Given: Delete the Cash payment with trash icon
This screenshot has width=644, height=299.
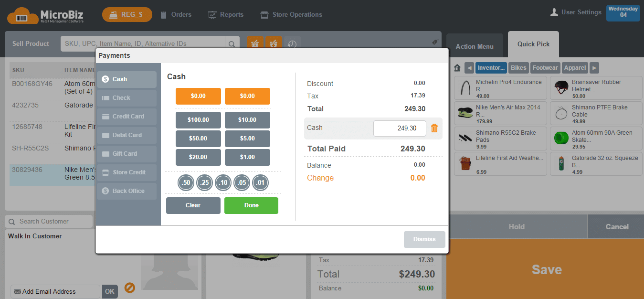Looking at the screenshot, I should coord(434,128).
